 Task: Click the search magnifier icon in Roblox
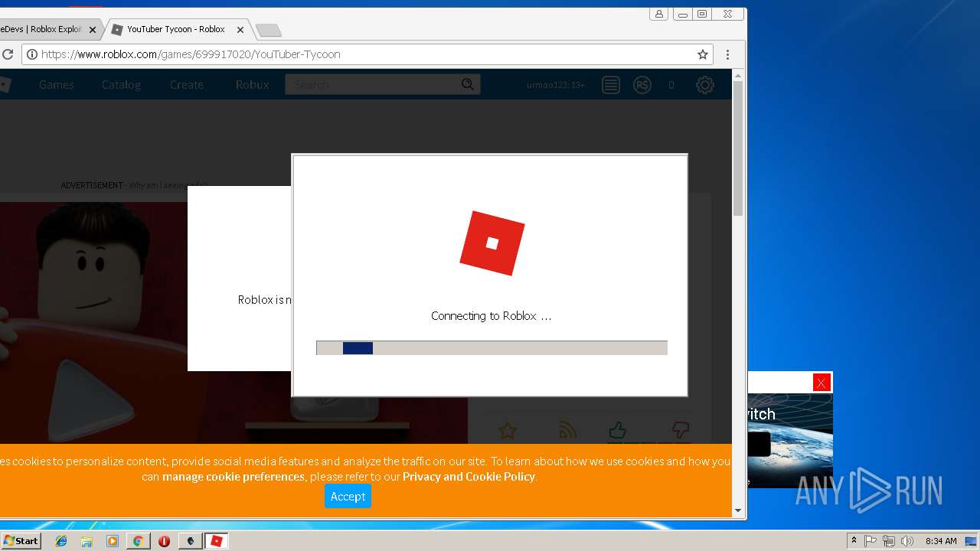pos(468,84)
